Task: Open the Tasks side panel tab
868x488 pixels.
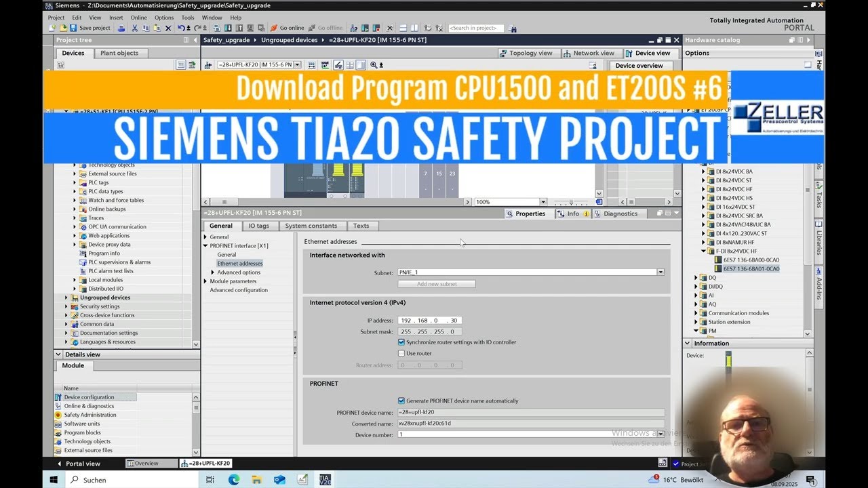Action: point(819,195)
